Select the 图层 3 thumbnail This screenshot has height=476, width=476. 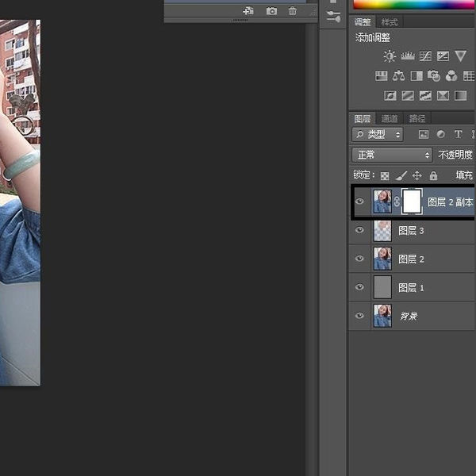pos(382,230)
